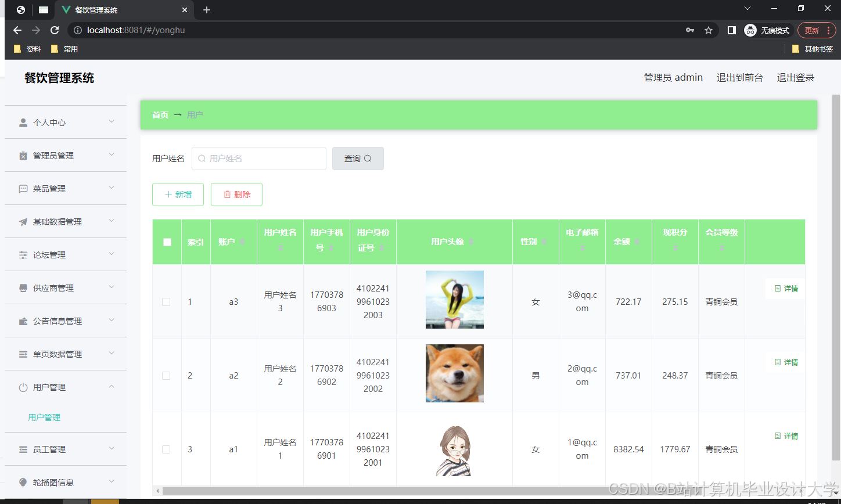Viewport: 841px width, 504px height.
Task: Open 详情 for user a3
Action: (786, 289)
